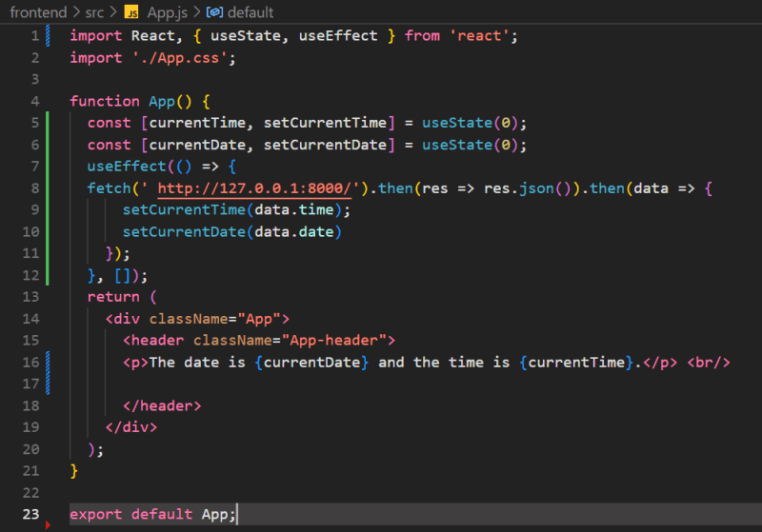Expand chevron after 'frontend' breadcrumb
The width and height of the screenshot is (762, 532).
(x=76, y=12)
